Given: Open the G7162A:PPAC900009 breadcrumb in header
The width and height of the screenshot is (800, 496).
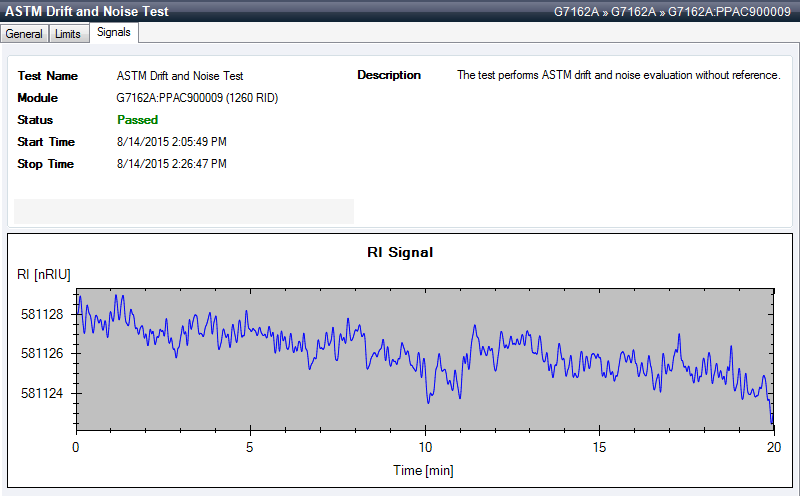Looking at the screenshot, I should [x=729, y=11].
